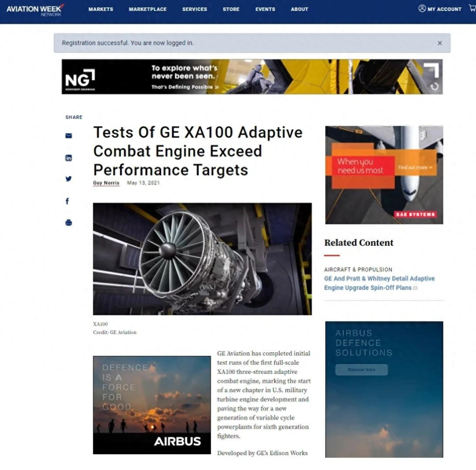Open the Store menu
476x470 pixels.
point(231,9)
